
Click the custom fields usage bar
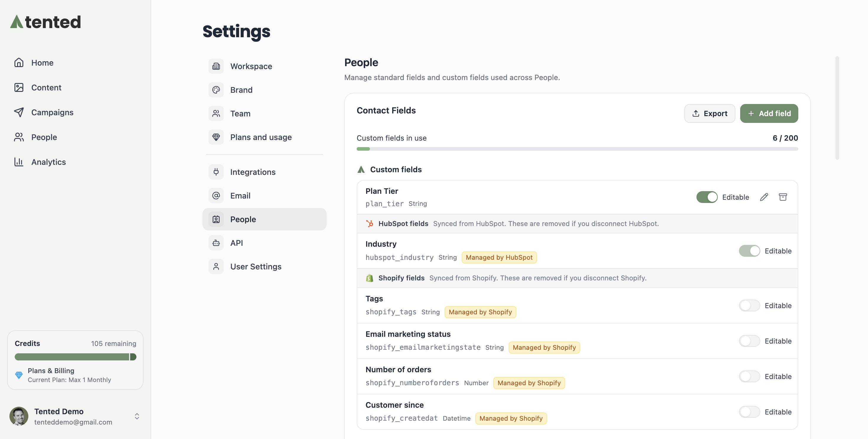tap(577, 149)
